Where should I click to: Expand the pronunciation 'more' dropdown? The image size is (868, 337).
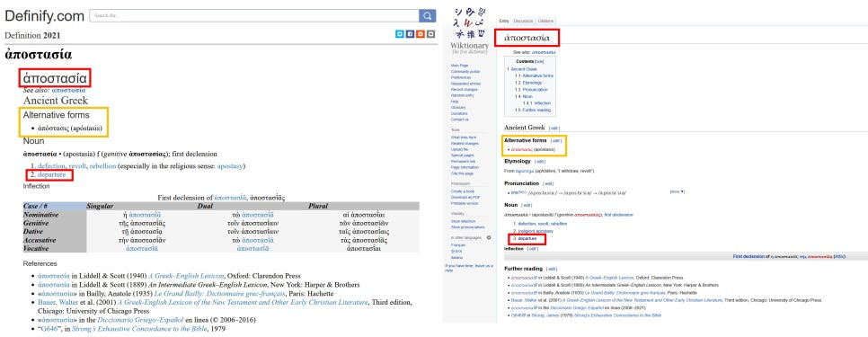678,192
